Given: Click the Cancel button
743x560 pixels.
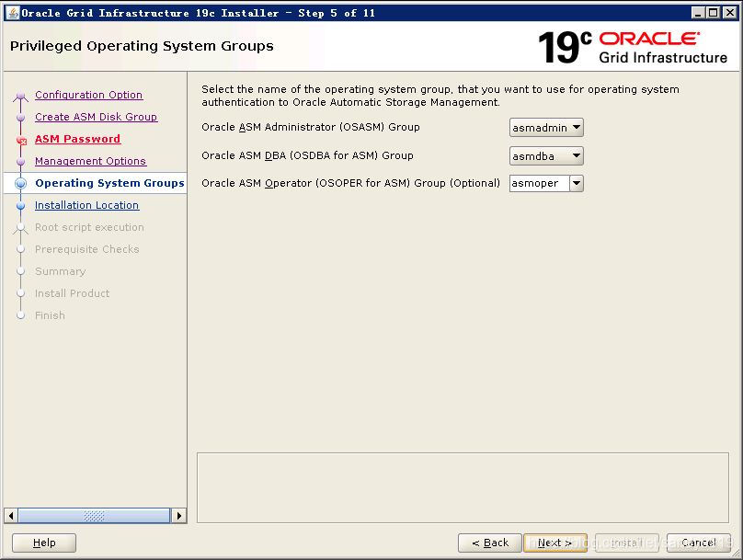Looking at the screenshot, I should 699,543.
